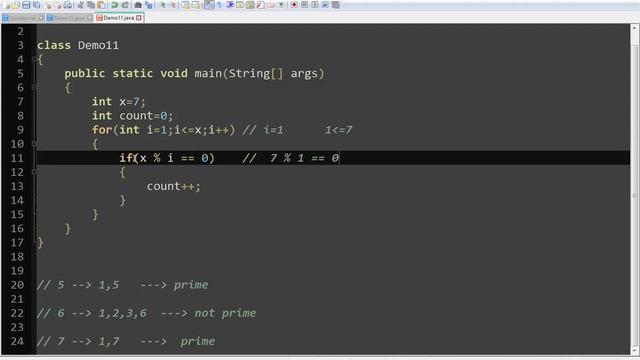
Task: Create a new file with the New icon
Action: (x=7, y=5)
